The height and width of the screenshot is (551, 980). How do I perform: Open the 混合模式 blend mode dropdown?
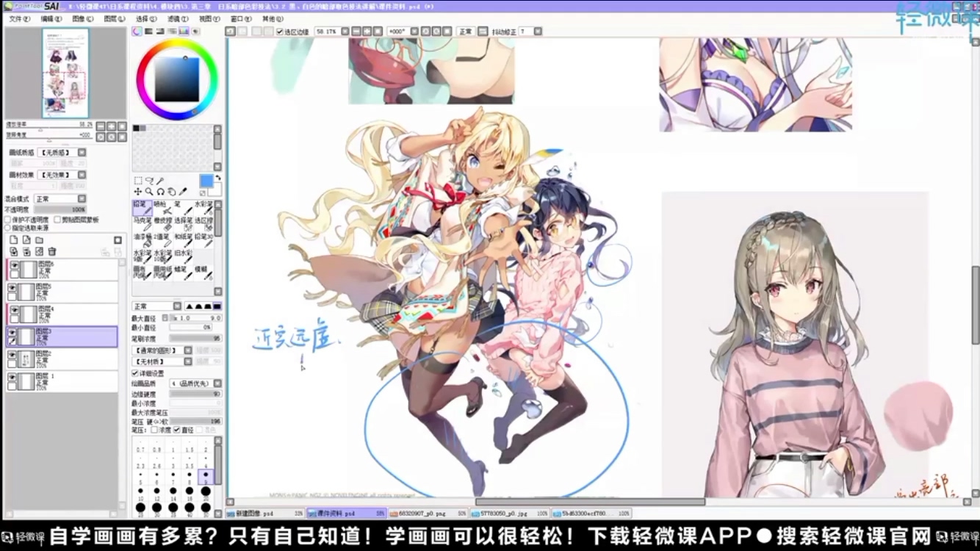point(60,198)
